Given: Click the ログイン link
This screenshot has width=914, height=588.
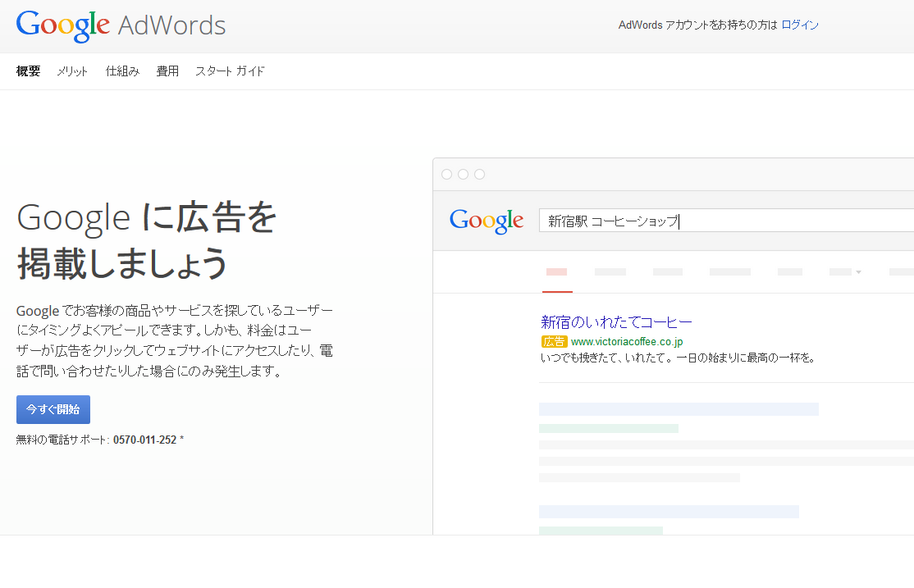Looking at the screenshot, I should coord(800,25).
